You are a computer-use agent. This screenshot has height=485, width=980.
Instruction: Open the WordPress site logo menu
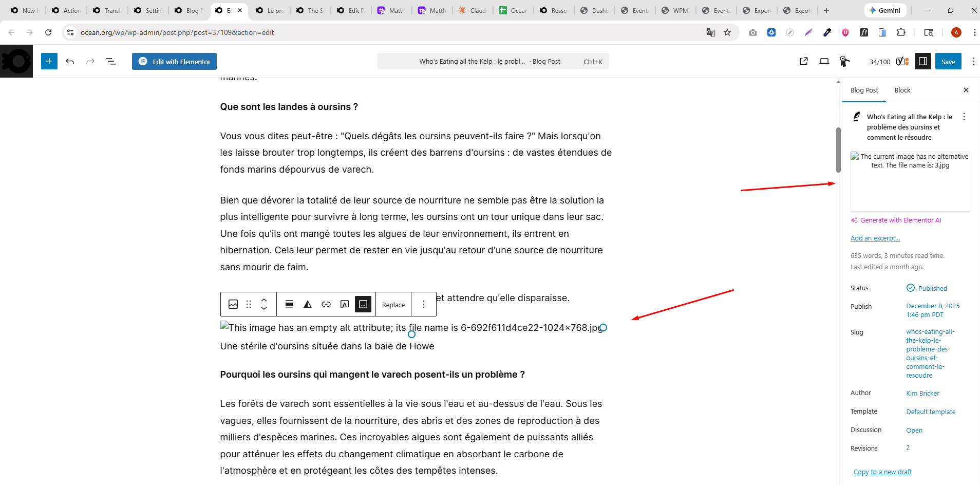[16, 62]
